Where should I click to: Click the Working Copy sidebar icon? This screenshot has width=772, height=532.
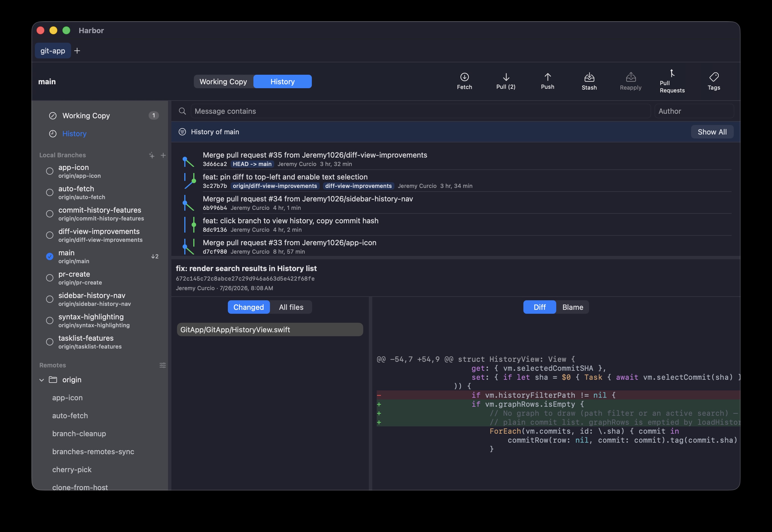[x=53, y=116]
